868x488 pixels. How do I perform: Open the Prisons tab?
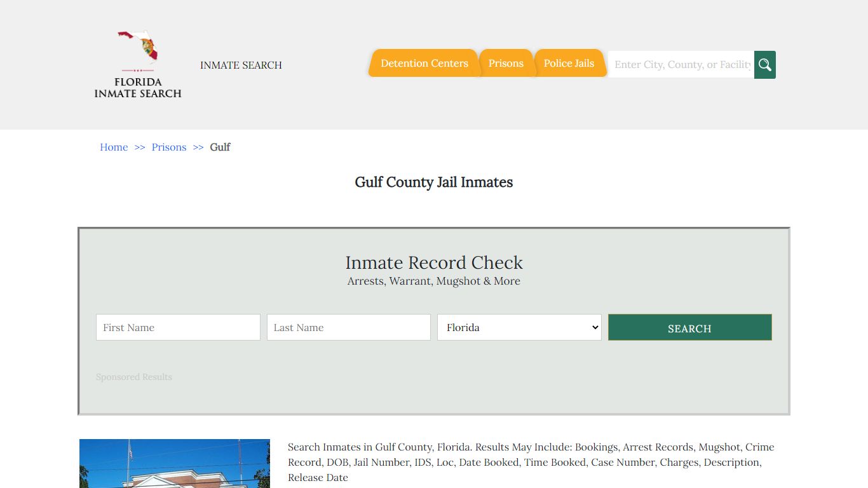pyautogui.click(x=506, y=63)
